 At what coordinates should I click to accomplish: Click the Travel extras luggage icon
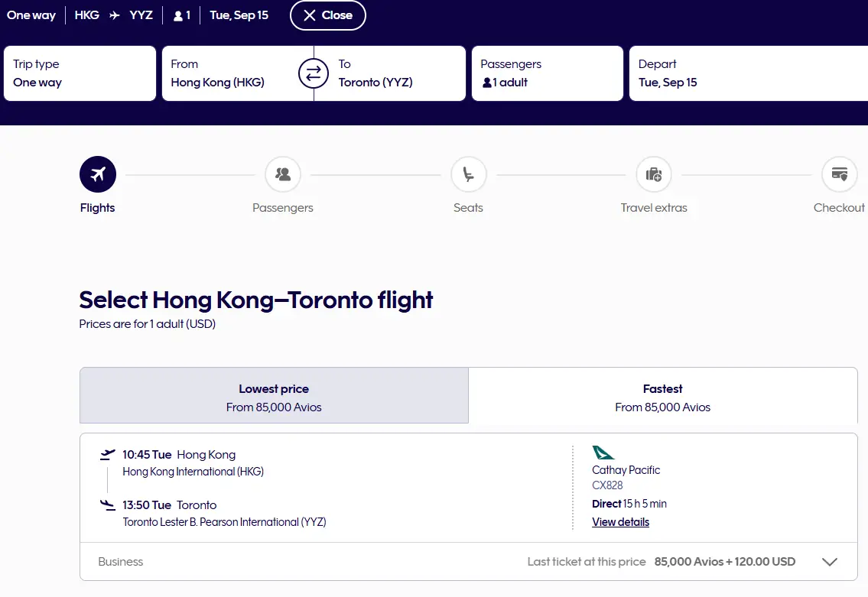pos(654,174)
